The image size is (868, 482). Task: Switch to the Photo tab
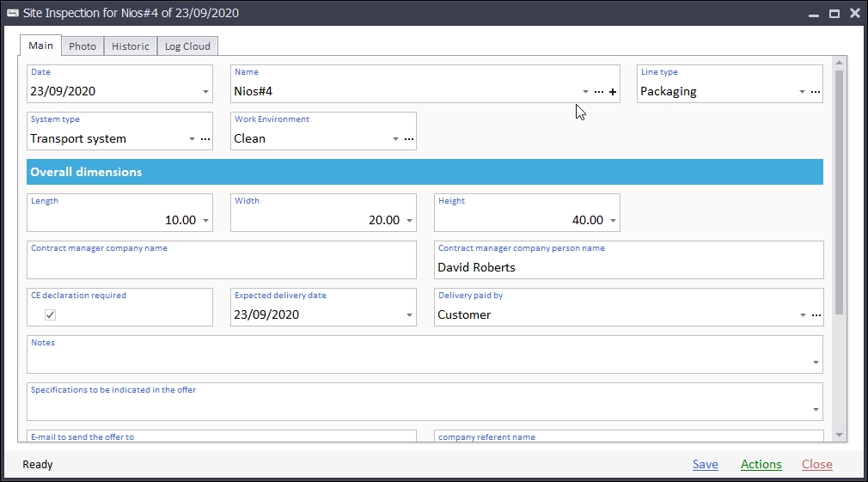pos(83,46)
